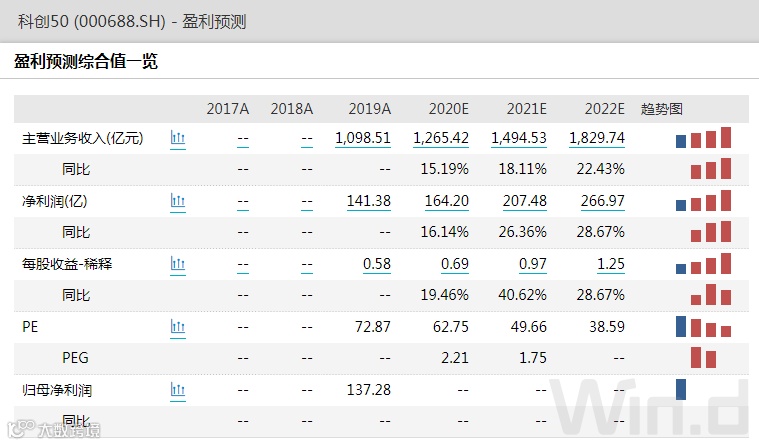This screenshot has width=759, height=445.
Task: Click the blue trend bar for 归母净利润
Action: (x=681, y=389)
